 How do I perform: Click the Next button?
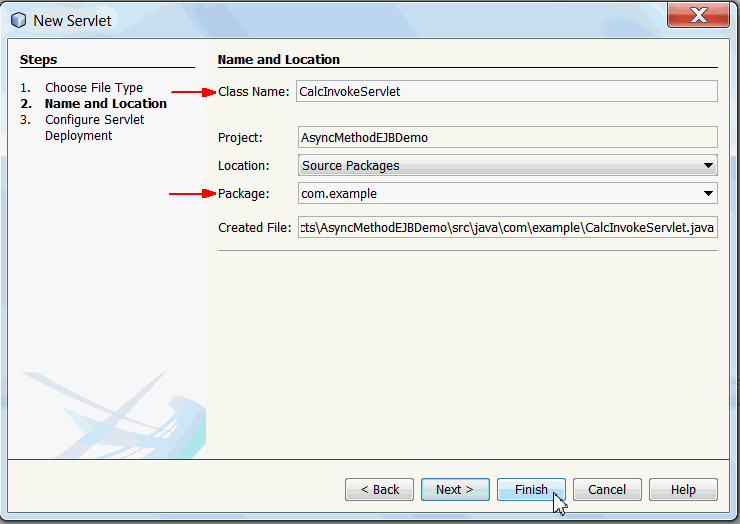455,490
